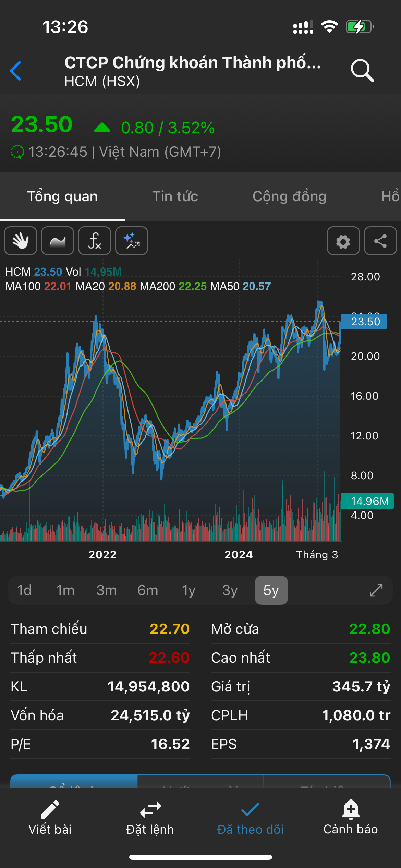401x868 pixels.
Task: Expand chart to fullscreen
Action: pos(376,590)
